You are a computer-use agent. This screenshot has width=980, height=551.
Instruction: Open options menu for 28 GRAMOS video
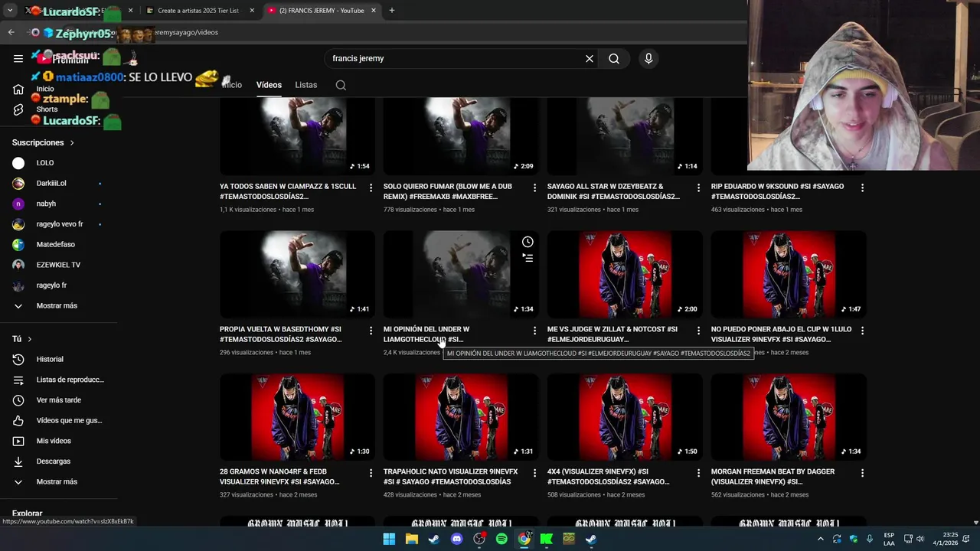point(371,473)
